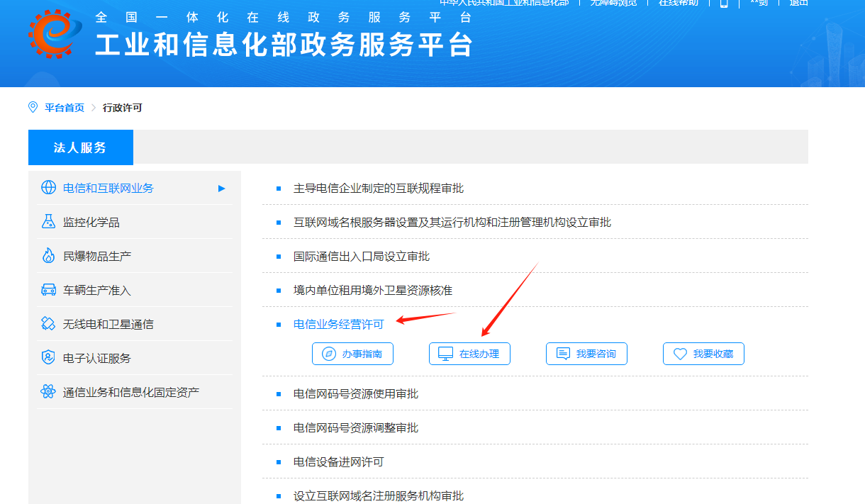This screenshot has width=865, height=504.
Task: Click the flame icon beside 民爆物品生产
Action: pos(48,256)
